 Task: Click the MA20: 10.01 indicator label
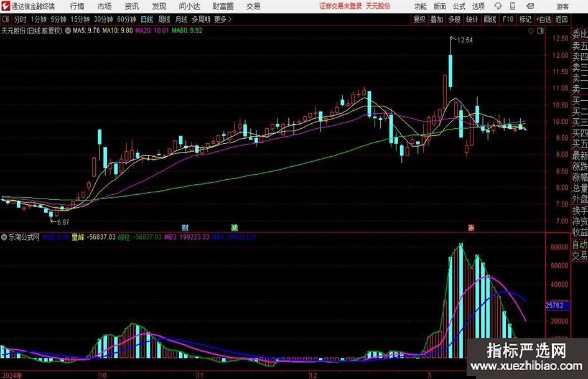coord(152,30)
